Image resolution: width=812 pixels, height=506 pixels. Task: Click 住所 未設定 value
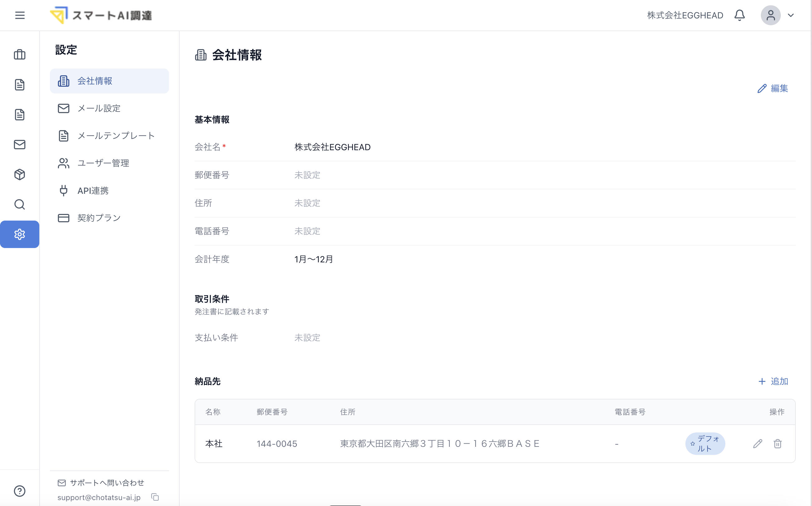point(307,203)
